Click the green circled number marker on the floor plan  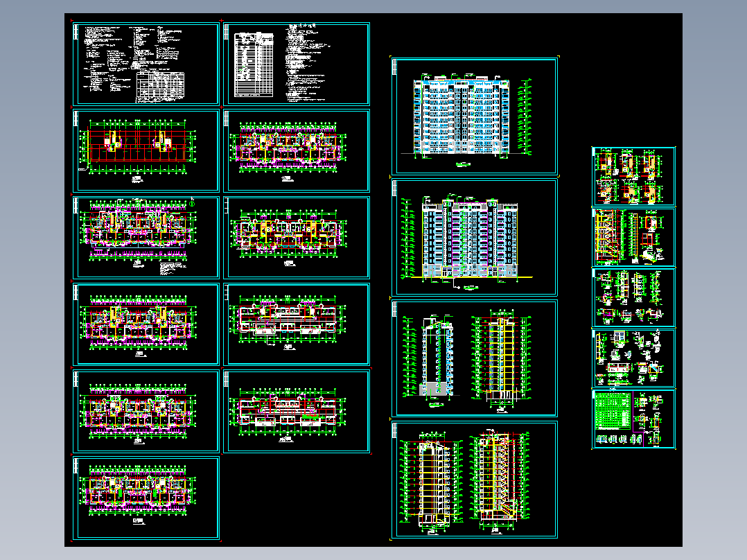tap(193, 204)
